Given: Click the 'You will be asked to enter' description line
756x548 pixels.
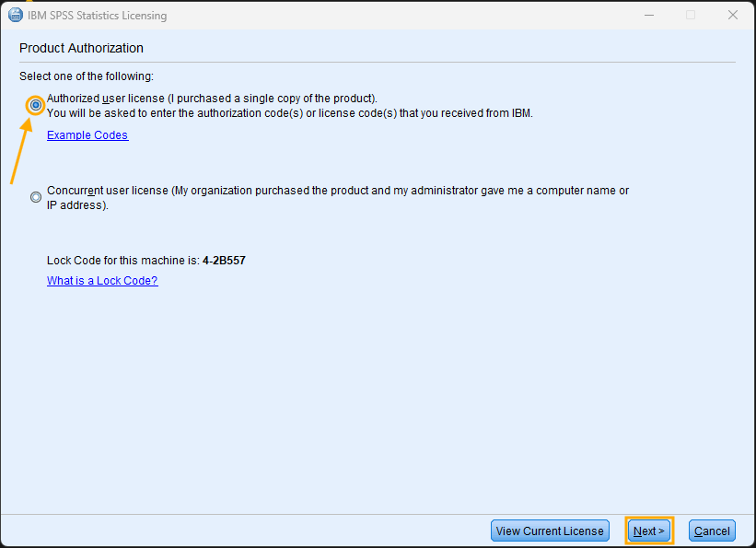Looking at the screenshot, I should pyautogui.click(x=290, y=113).
